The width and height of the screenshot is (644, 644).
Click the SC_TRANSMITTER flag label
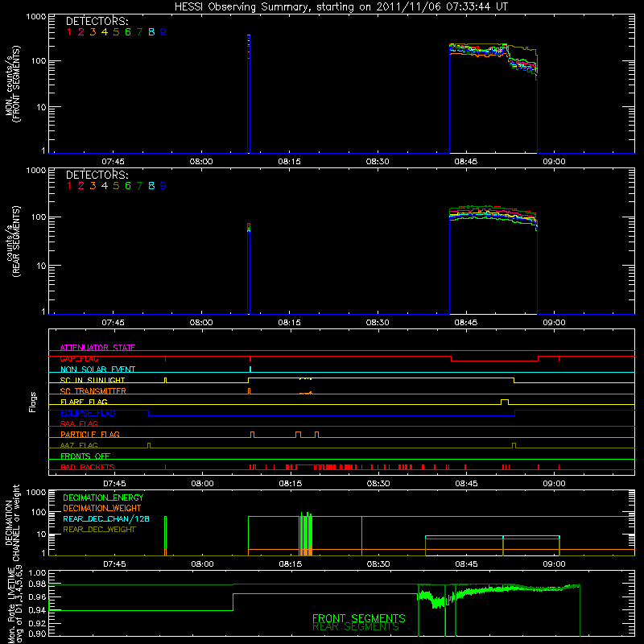pos(93,391)
